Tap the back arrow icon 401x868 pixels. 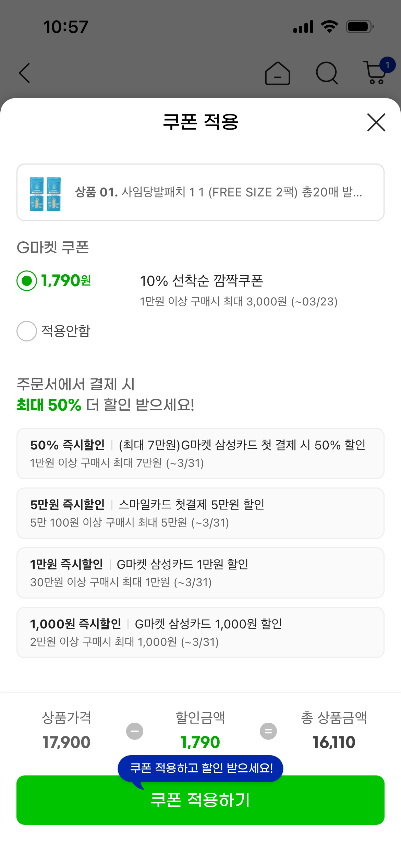click(x=24, y=73)
